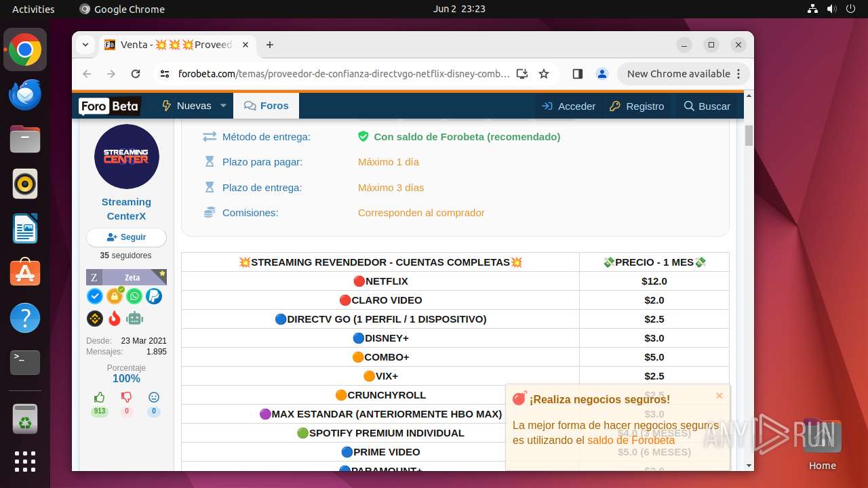Click Acceder to log in
The width and height of the screenshot is (868, 488).
[568, 106]
